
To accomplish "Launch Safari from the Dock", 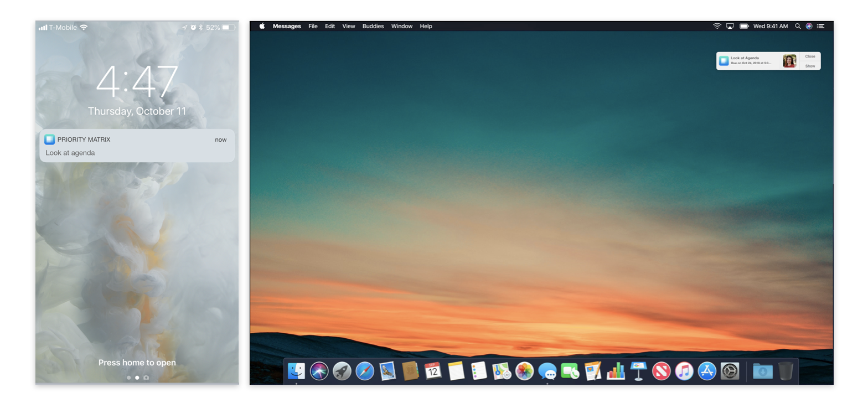I will pyautogui.click(x=365, y=371).
